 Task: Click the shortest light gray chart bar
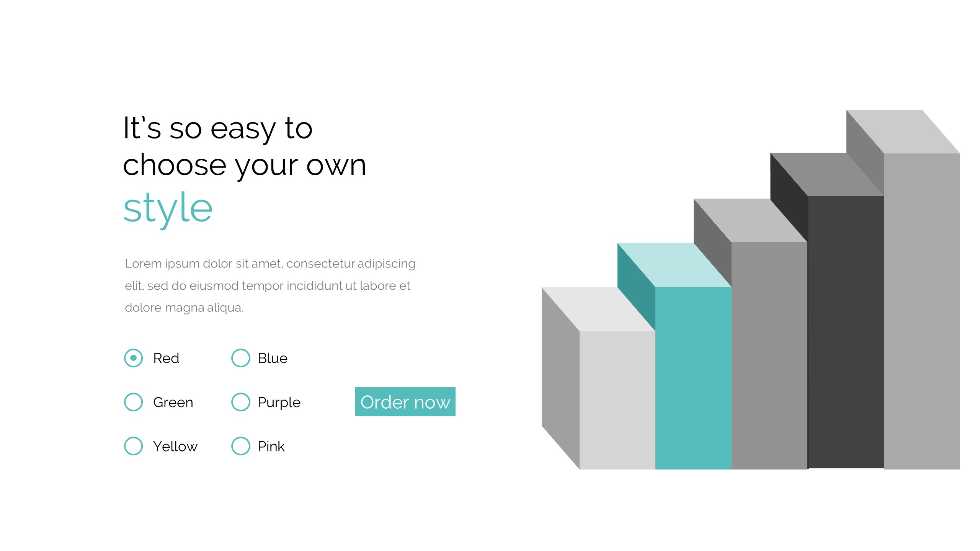click(617, 400)
